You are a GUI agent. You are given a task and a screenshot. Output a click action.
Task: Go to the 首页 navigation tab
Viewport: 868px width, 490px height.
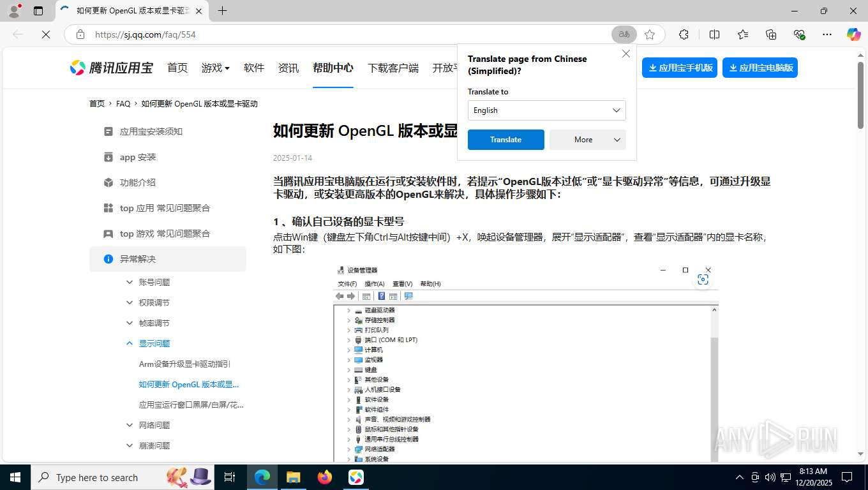[177, 68]
